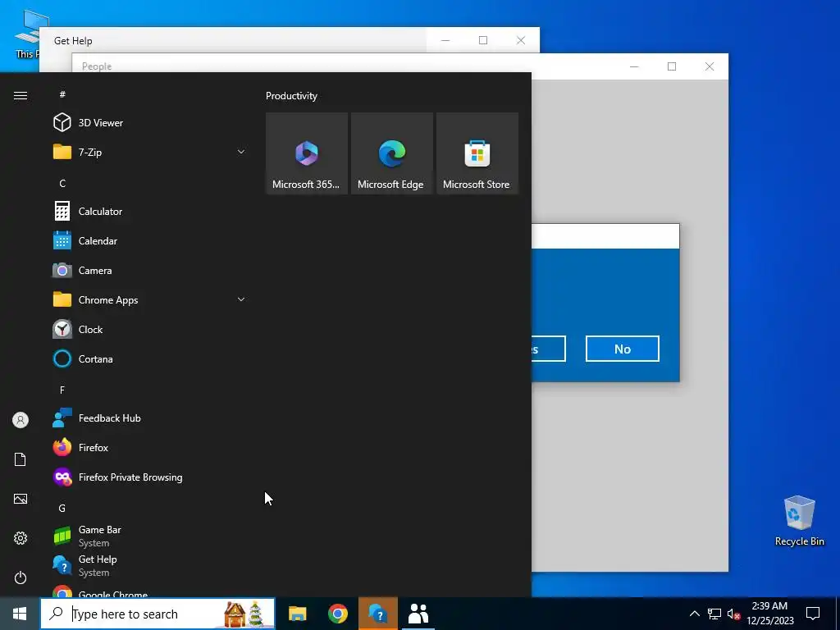Launch Get Help from the app list
Viewport: 840px width, 630px height.
point(150,565)
